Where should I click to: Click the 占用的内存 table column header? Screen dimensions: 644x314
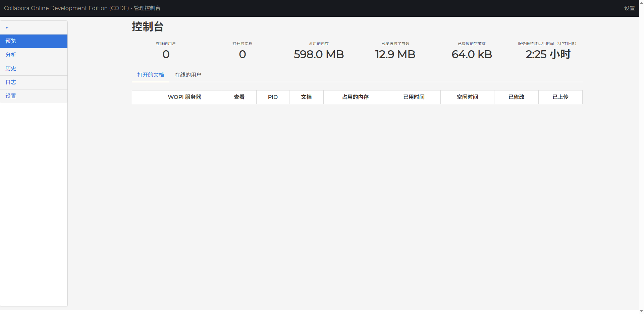[x=355, y=97]
